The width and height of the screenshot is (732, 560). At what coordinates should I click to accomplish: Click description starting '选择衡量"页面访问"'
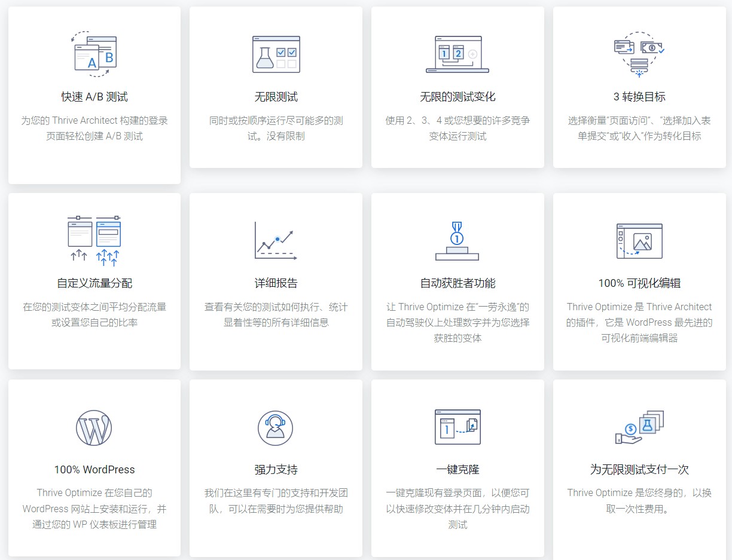(639, 128)
